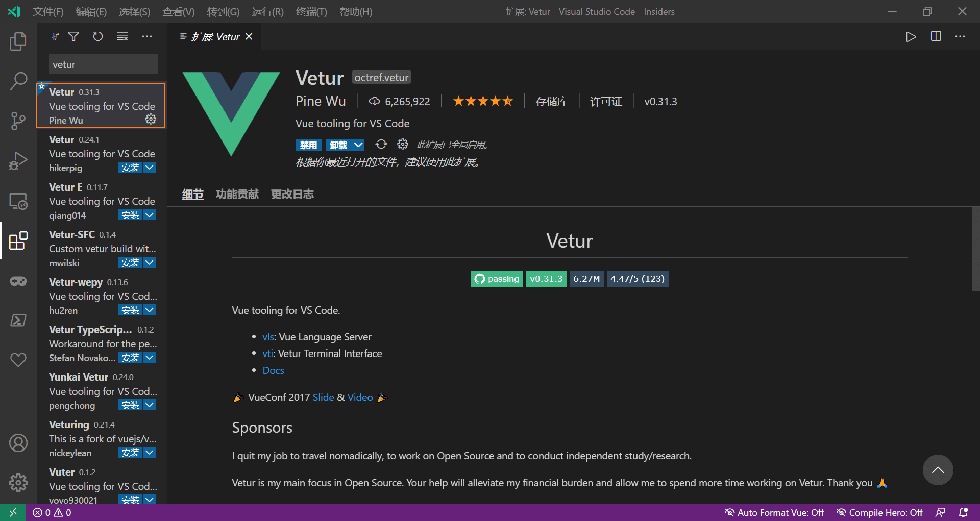Open the 终端(T) terminal menu

click(311, 11)
